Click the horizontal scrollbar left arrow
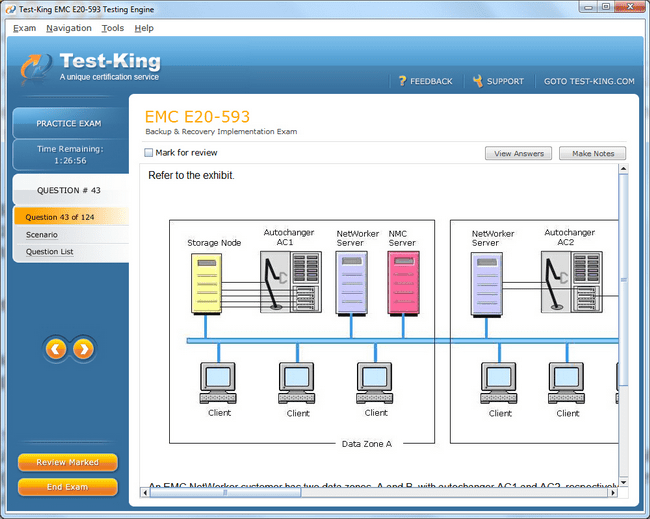This screenshot has width=650, height=519. coord(145,493)
